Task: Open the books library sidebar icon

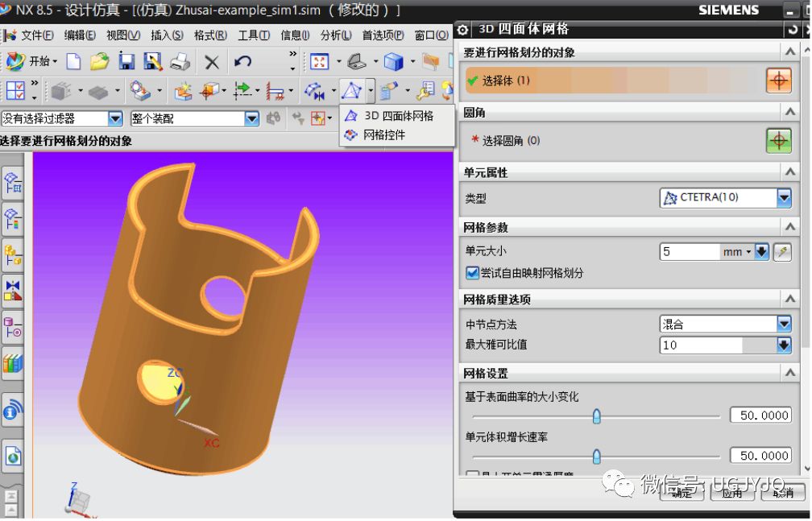Action: coord(13,364)
